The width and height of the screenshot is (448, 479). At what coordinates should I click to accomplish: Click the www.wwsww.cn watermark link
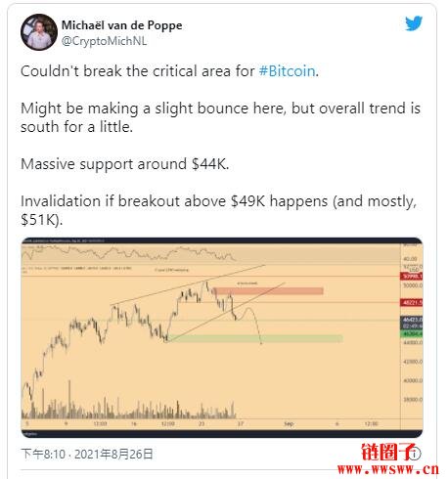[x=388, y=469]
